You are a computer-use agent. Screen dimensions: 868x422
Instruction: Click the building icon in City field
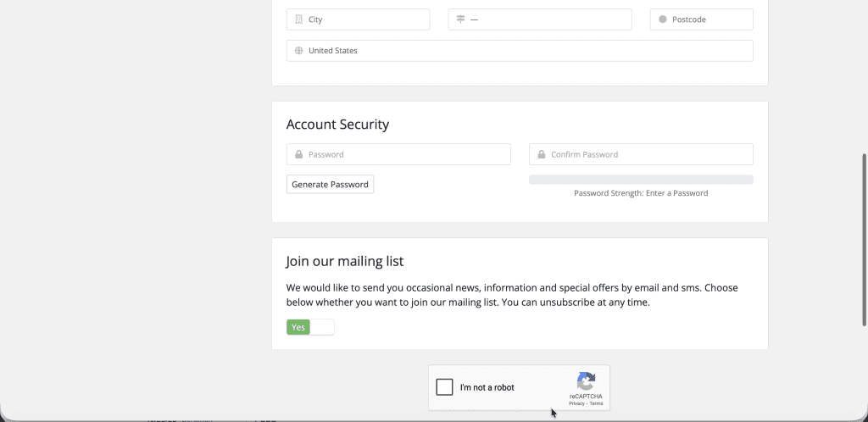298,19
